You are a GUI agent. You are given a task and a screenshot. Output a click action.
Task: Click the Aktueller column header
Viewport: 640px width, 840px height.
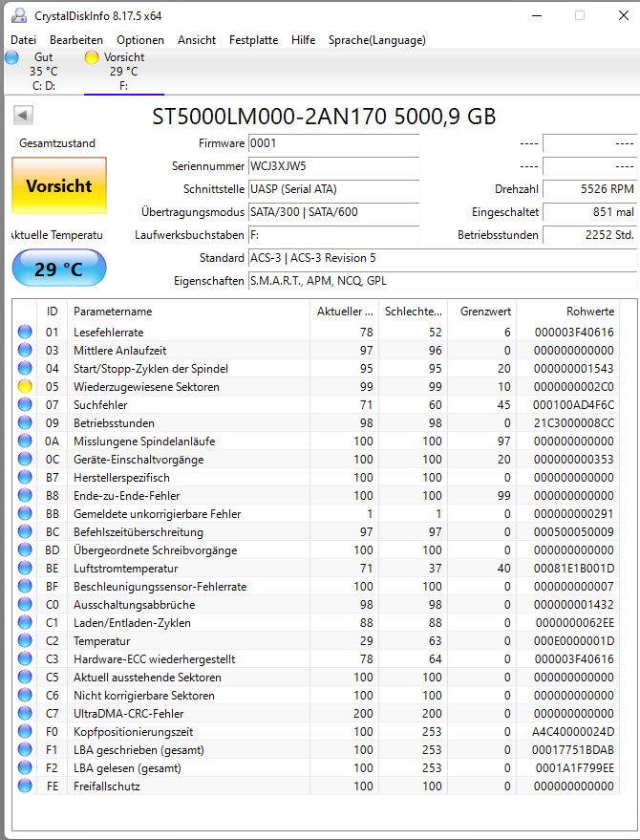pyautogui.click(x=345, y=312)
